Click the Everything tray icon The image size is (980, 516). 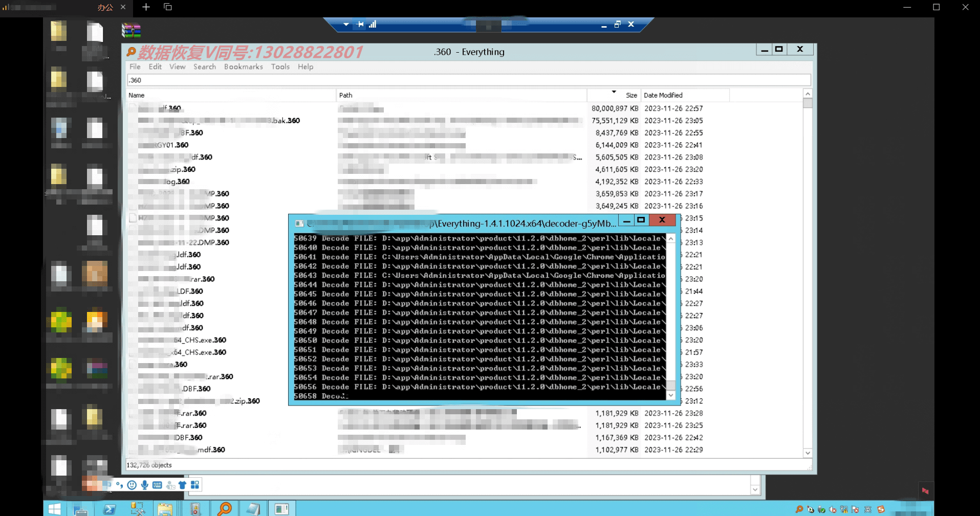point(799,509)
